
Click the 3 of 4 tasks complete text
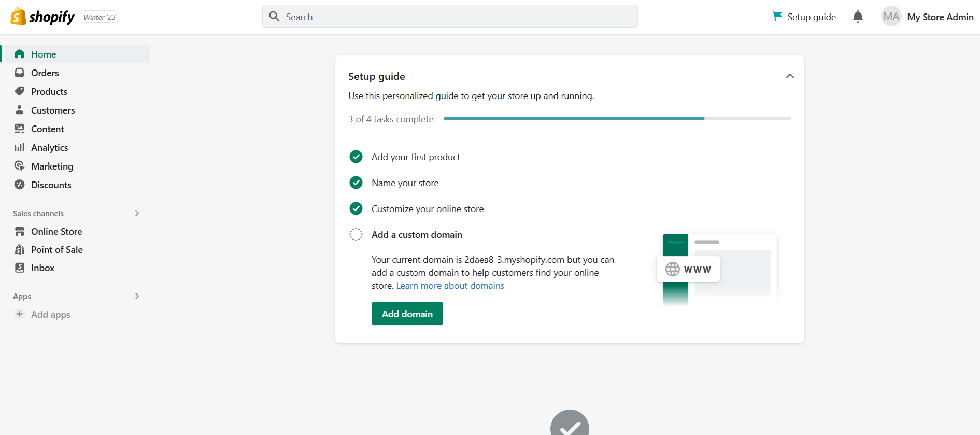[x=391, y=119]
